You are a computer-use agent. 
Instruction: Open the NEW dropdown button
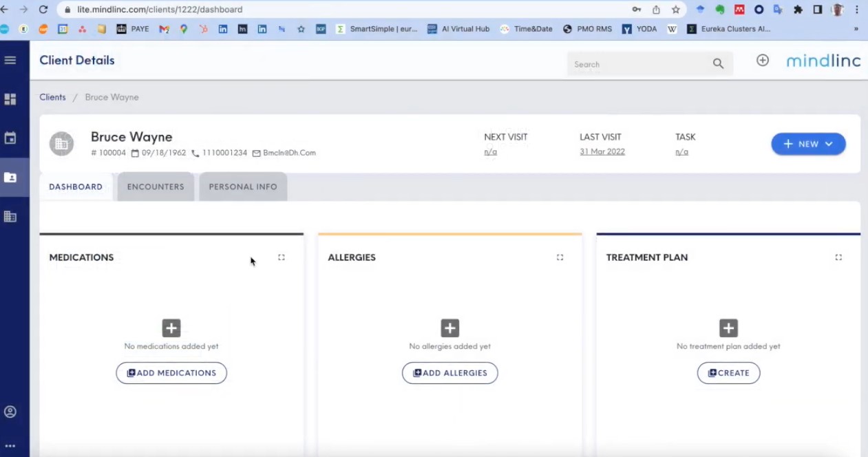click(x=808, y=143)
